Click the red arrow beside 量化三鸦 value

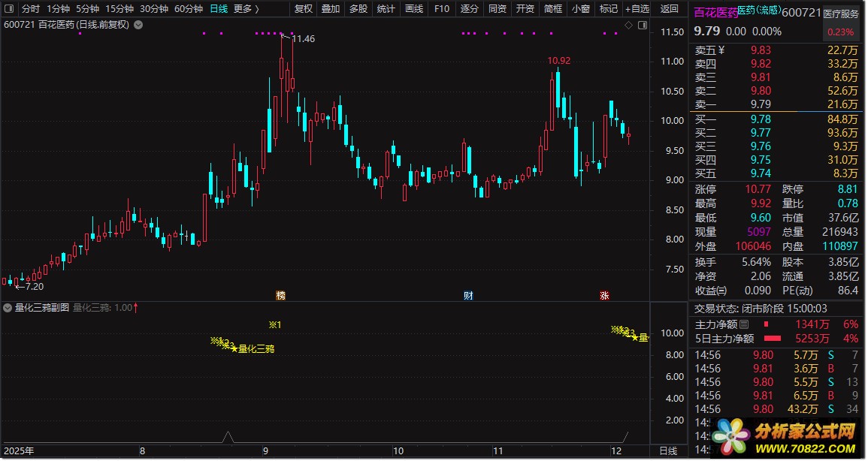(x=135, y=307)
